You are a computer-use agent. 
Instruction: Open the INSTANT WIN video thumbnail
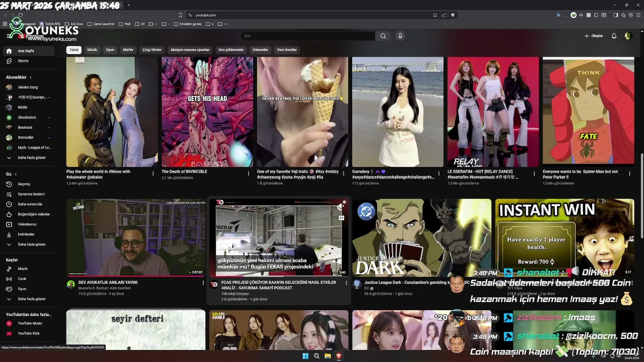coord(565,238)
